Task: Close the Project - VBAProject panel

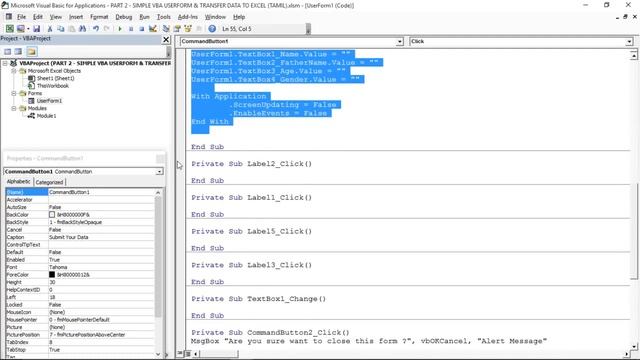Action: point(166,40)
